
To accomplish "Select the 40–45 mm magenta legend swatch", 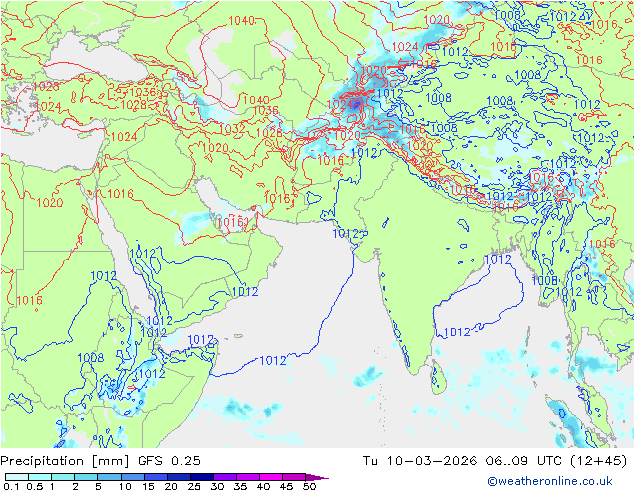I will coord(271,477).
